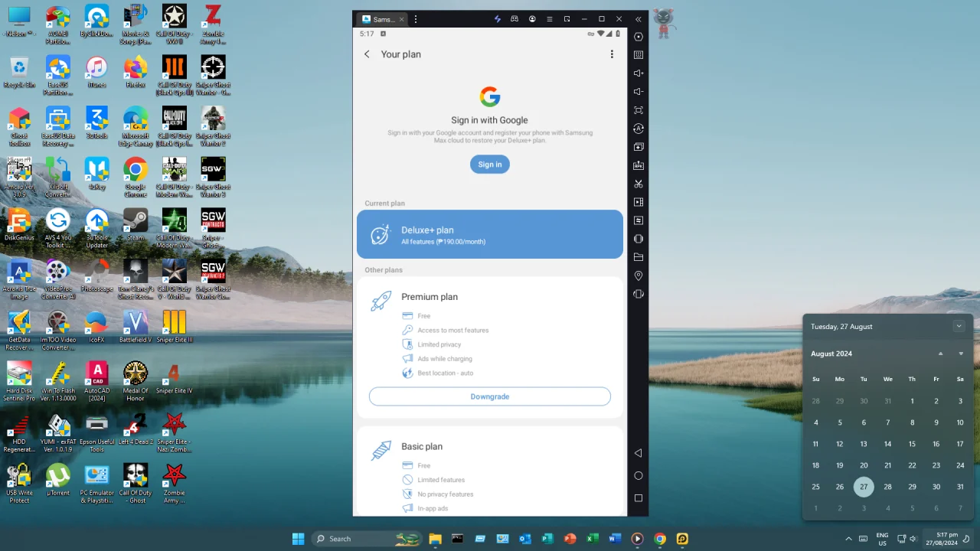Select the Medal Of Honor desktop shortcut
Viewport: 980px width, 551px height.
coord(136,382)
